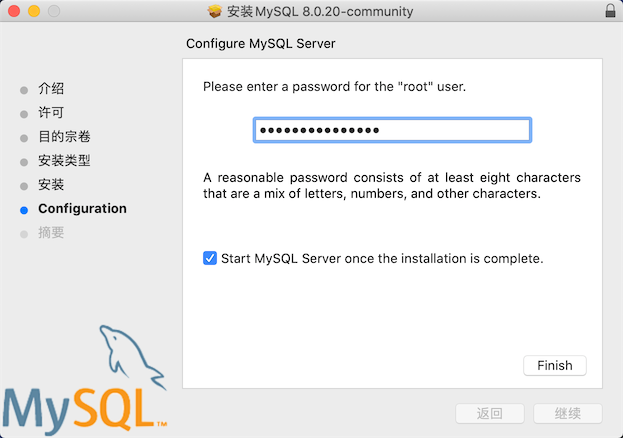
Task: Open the 安装类型 step in the sidebar
Action: [64, 161]
